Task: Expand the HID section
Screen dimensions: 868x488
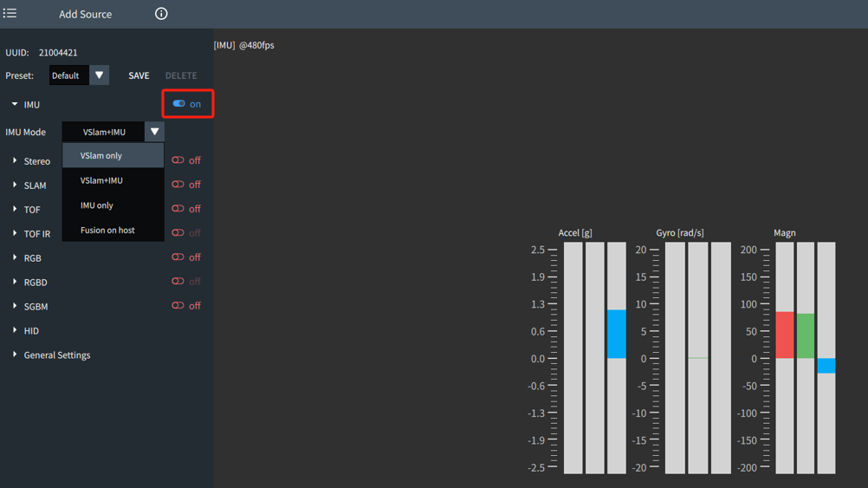Action: 15,330
